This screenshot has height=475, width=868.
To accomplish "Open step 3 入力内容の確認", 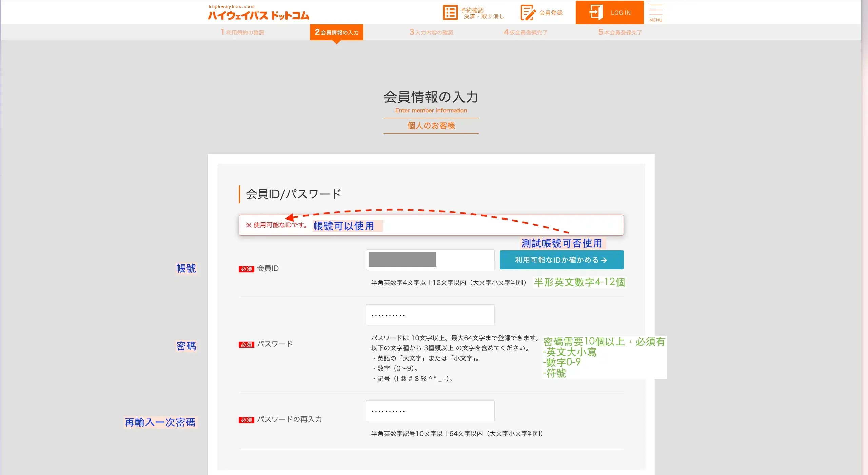I will pyautogui.click(x=431, y=32).
